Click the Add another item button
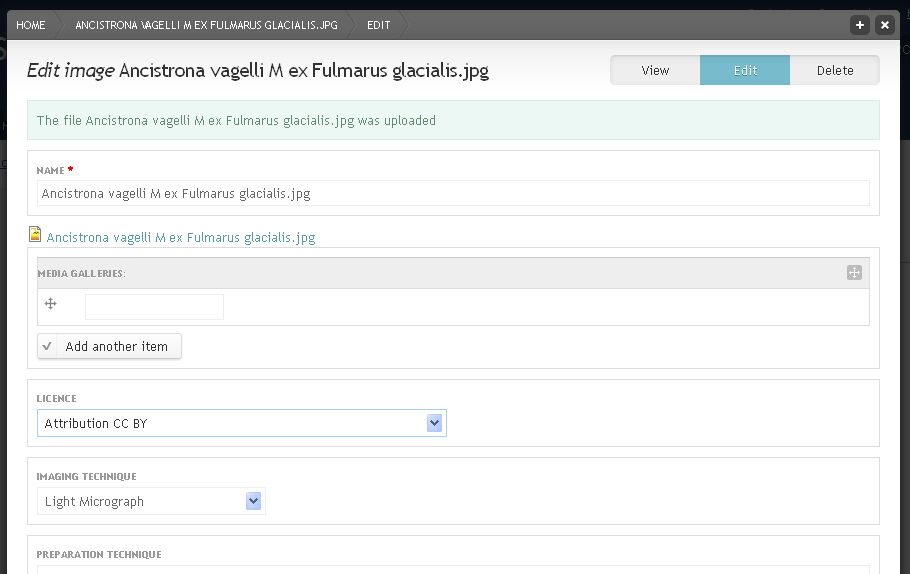910x574 pixels. coord(109,346)
